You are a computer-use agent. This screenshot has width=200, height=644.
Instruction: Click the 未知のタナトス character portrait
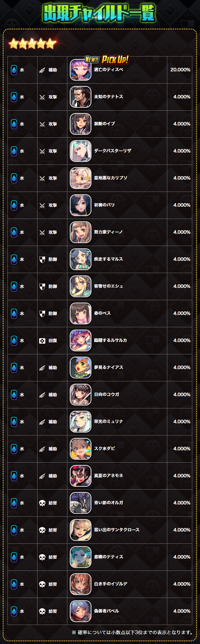pos(80,97)
